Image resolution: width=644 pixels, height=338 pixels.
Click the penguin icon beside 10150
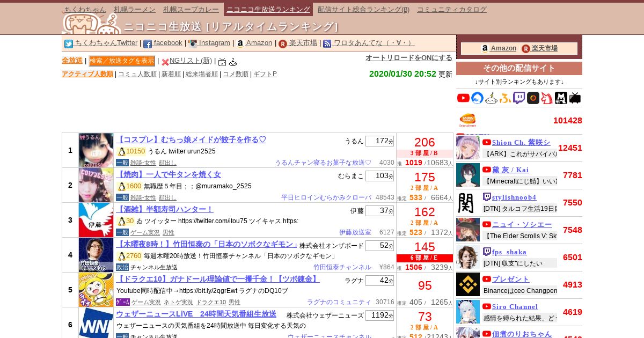pyautogui.click(x=122, y=152)
